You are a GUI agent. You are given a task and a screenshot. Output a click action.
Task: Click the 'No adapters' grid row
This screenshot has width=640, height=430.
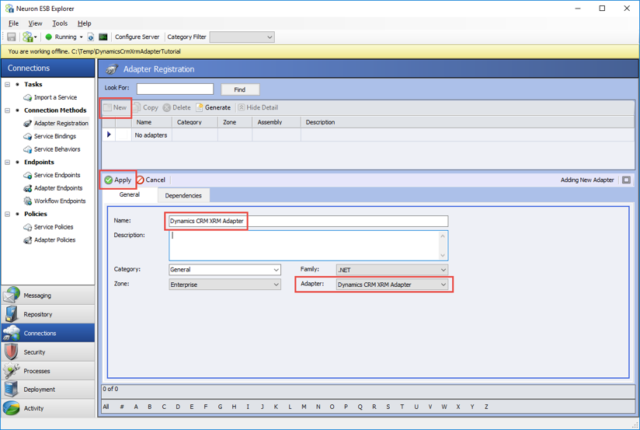[x=368, y=135]
